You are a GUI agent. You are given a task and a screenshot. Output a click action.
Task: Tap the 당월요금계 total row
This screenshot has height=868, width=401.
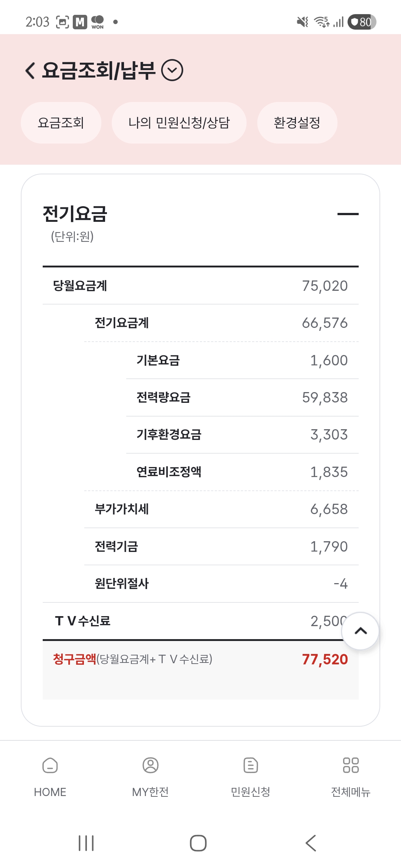[x=200, y=286]
